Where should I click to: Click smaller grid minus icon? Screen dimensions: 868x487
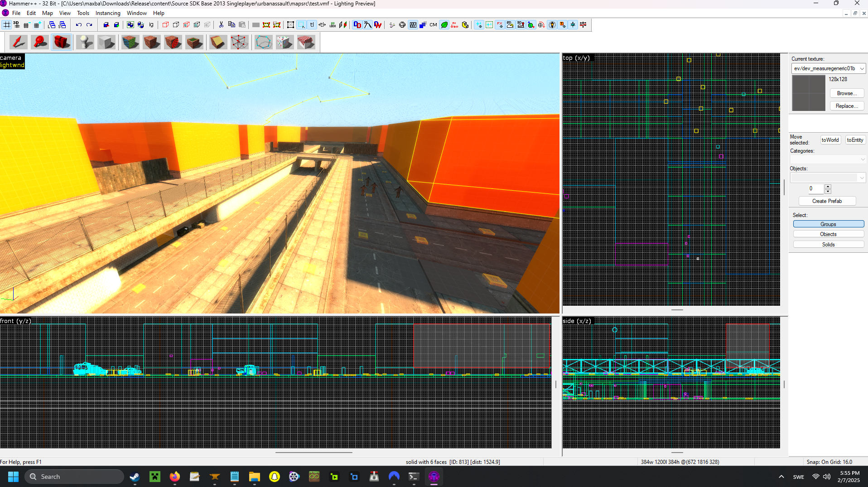tap(26, 25)
